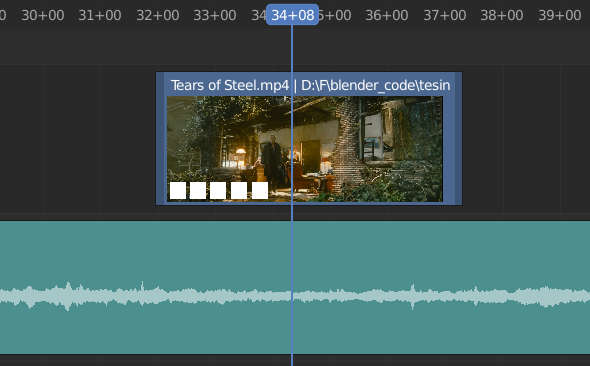This screenshot has width=590, height=366.
Task: Jump to 38+00 on the timeline
Action: click(x=502, y=15)
